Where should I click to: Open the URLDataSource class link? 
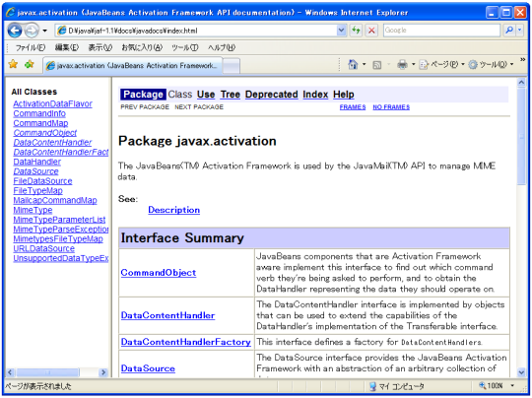click(x=43, y=248)
